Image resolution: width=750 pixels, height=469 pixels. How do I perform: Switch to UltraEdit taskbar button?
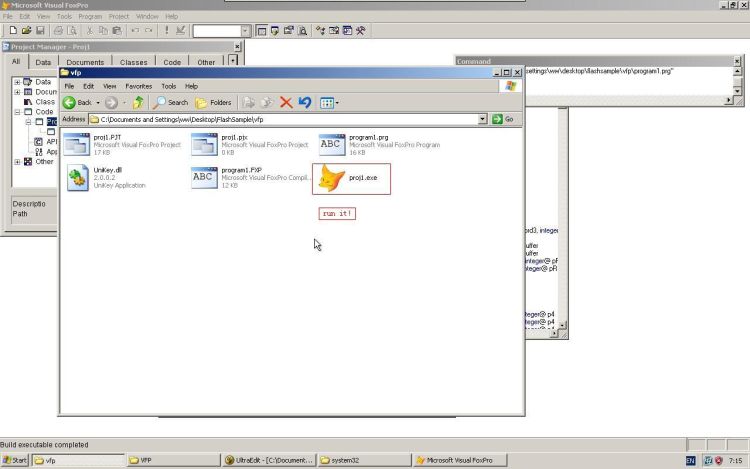pyautogui.click(x=269, y=460)
